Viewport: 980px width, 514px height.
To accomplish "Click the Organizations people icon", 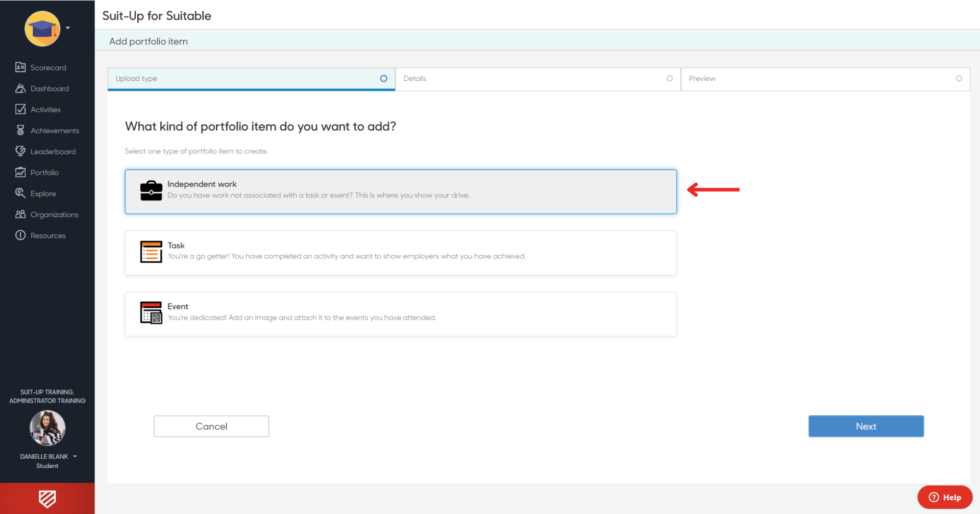I will click(20, 214).
